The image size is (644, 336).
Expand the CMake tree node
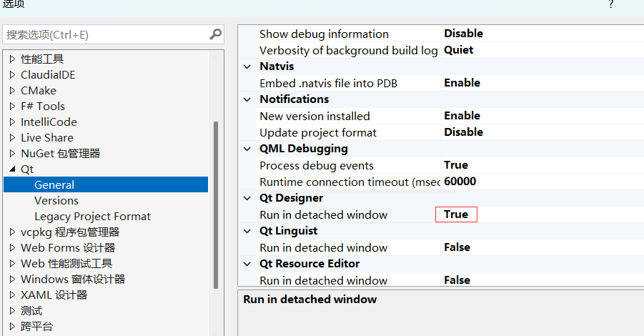[12, 91]
